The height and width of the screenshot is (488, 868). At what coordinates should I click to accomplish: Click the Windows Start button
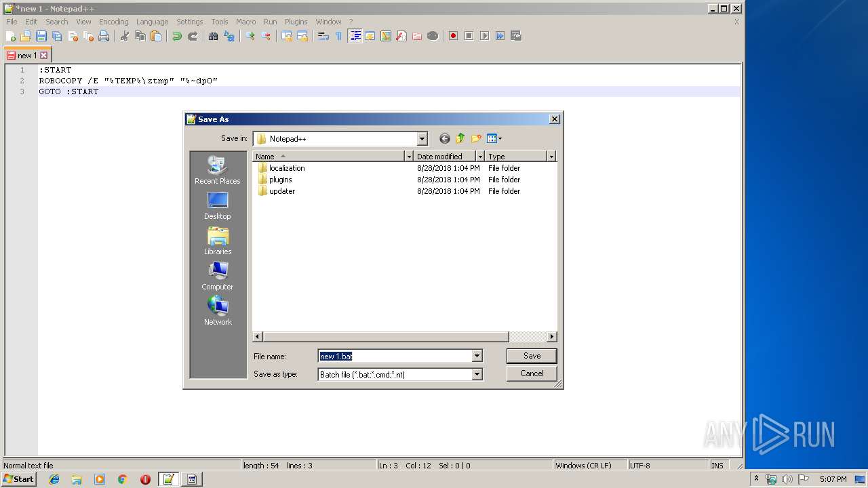pyautogui.click(x=19, y=479)
